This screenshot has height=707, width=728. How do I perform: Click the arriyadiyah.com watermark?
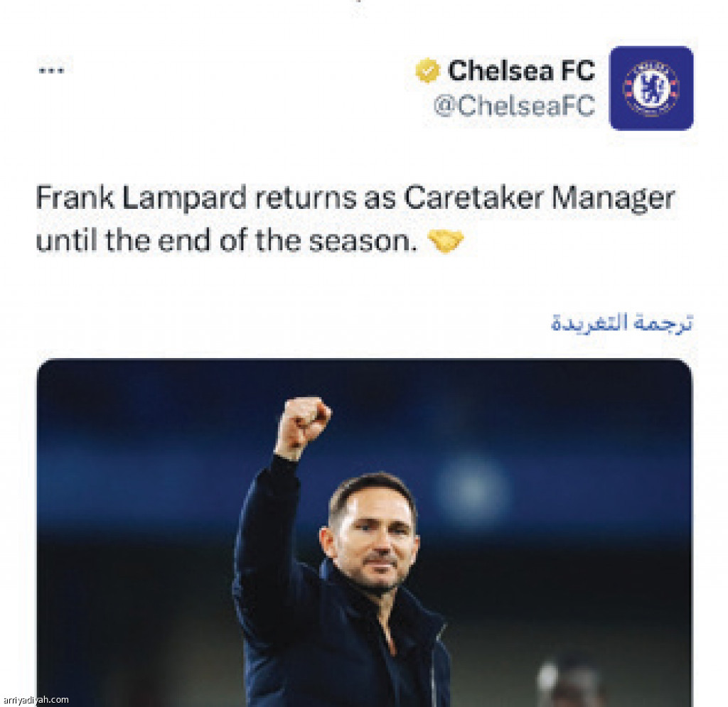tap(36, 700)
